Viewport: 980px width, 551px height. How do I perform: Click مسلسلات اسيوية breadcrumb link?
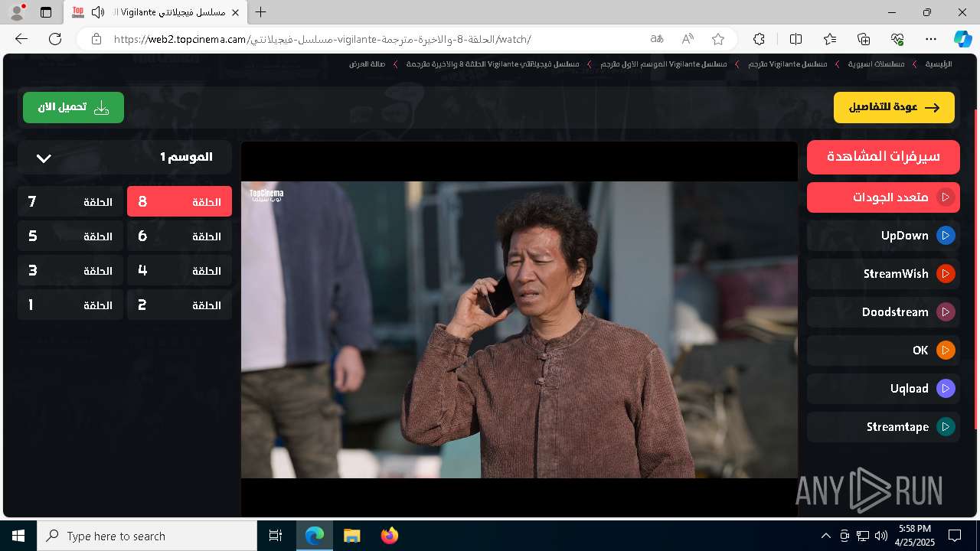(x=876, y=64)
